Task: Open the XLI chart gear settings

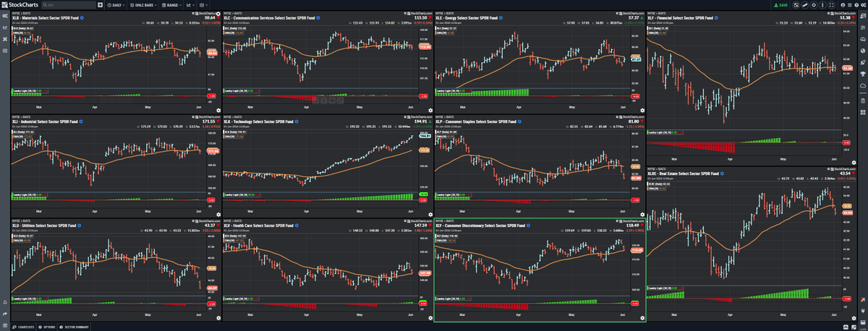Action: coord(218,215)
